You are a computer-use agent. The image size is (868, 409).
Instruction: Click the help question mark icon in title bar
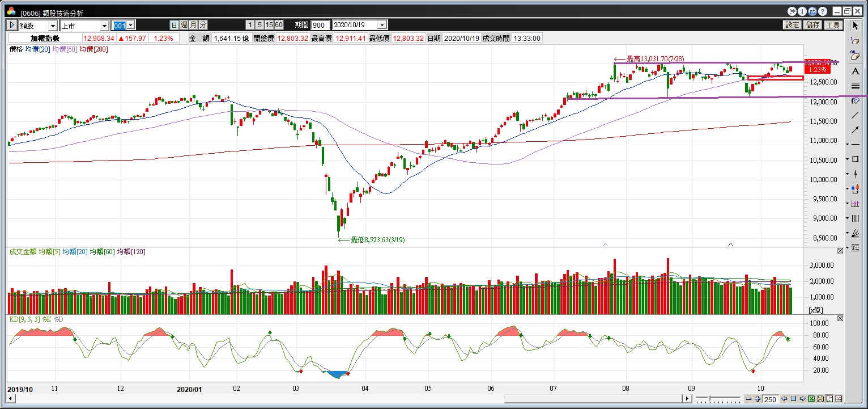[x=822, y=11]
